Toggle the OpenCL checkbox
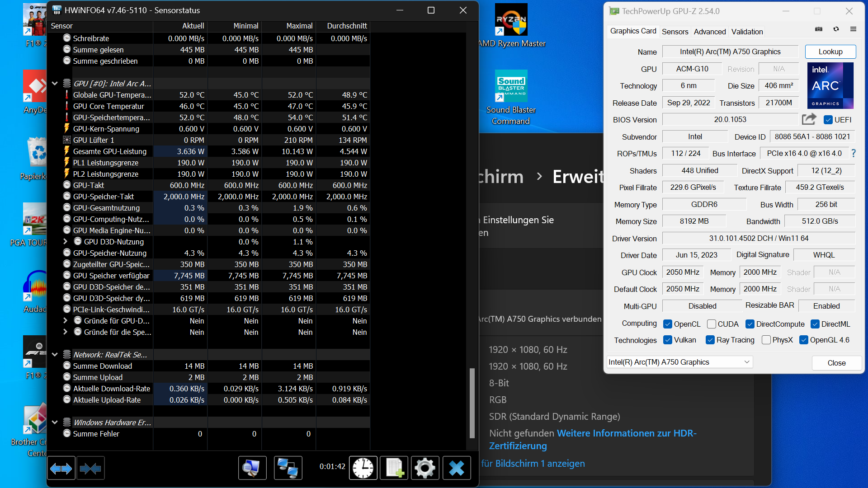The height and width of the screenshot is (488, 868). click(x=667, y=324)
